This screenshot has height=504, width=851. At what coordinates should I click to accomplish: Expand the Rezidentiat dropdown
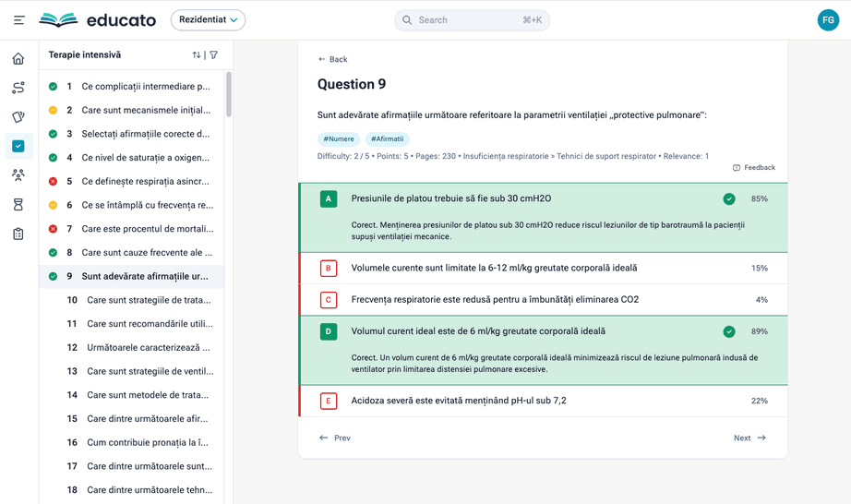pos(208,19)
